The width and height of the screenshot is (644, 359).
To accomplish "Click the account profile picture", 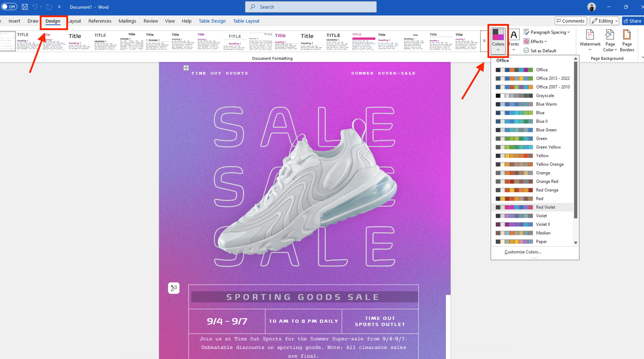I will (x=592, y=7).
